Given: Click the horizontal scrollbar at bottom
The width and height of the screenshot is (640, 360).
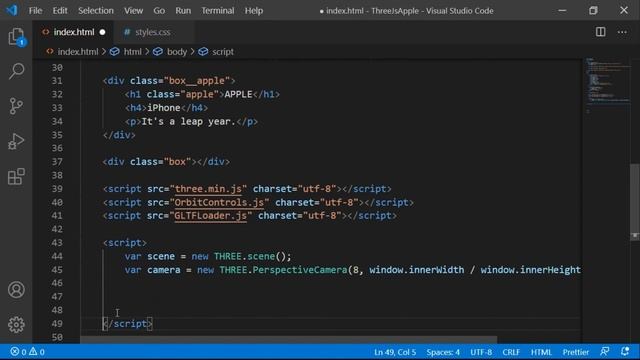Looking at the screenshot, I should [x=289, y=340].
